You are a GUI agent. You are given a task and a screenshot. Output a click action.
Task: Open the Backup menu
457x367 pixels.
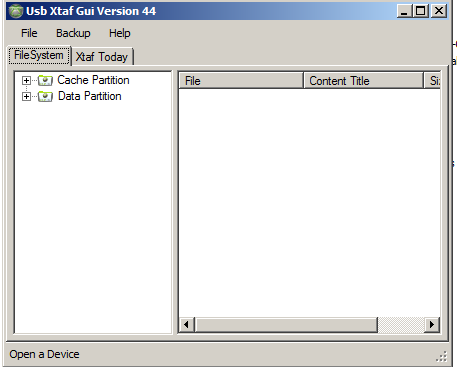pyautogui.click(x=73, y=33)
